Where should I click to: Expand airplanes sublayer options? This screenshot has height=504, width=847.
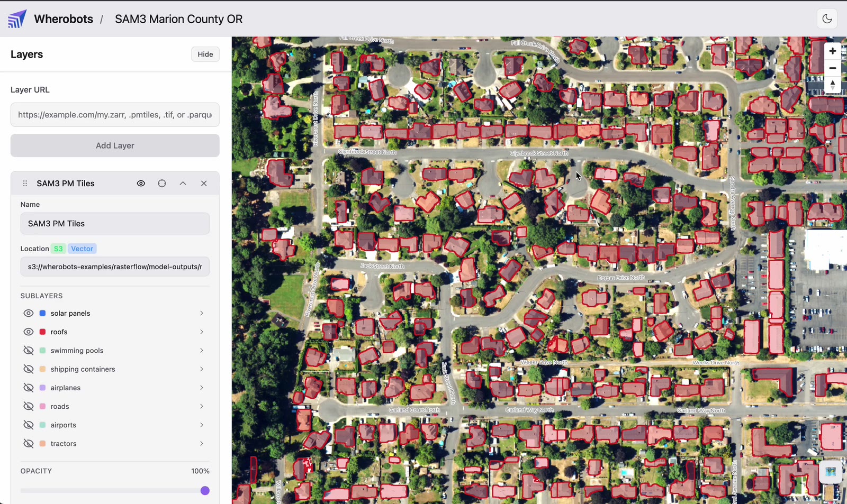pos(202,388)
